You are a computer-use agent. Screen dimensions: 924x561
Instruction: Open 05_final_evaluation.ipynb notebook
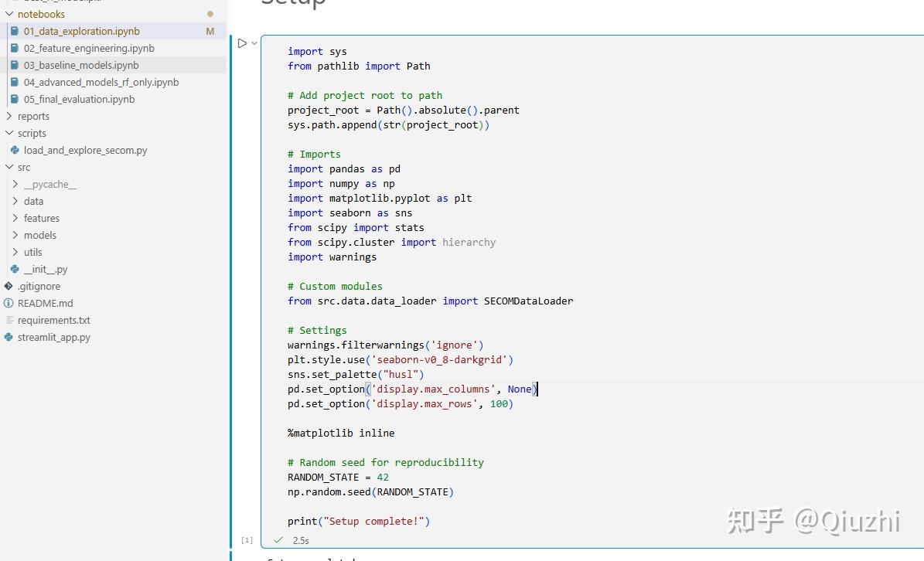[79, 100]
